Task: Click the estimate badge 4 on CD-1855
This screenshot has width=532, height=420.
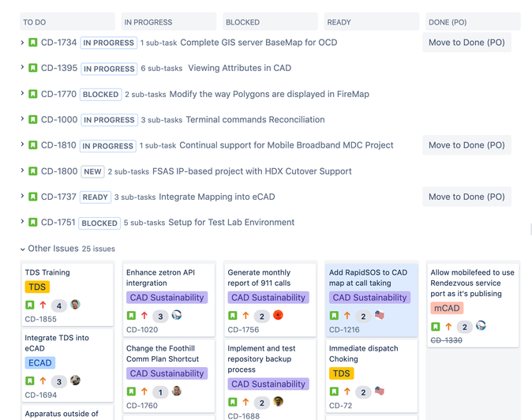Action: point(59,306)
